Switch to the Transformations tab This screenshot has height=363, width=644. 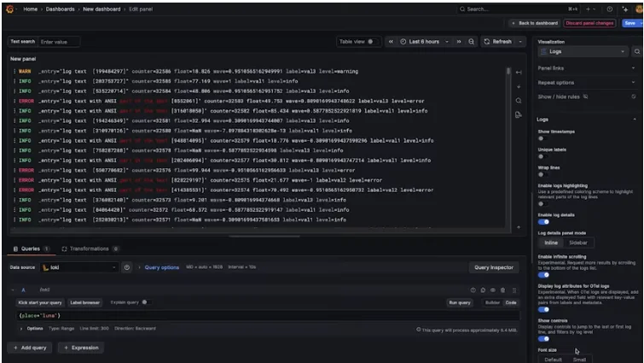(x=89, y=249)
